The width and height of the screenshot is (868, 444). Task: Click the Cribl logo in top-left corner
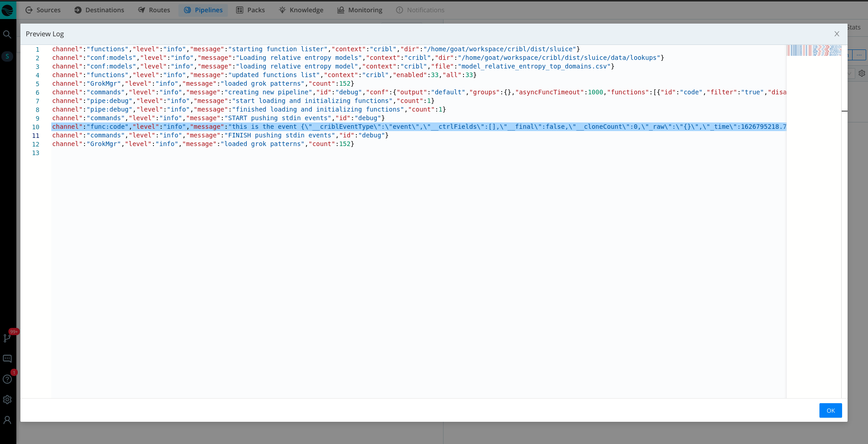pos(7,10)
